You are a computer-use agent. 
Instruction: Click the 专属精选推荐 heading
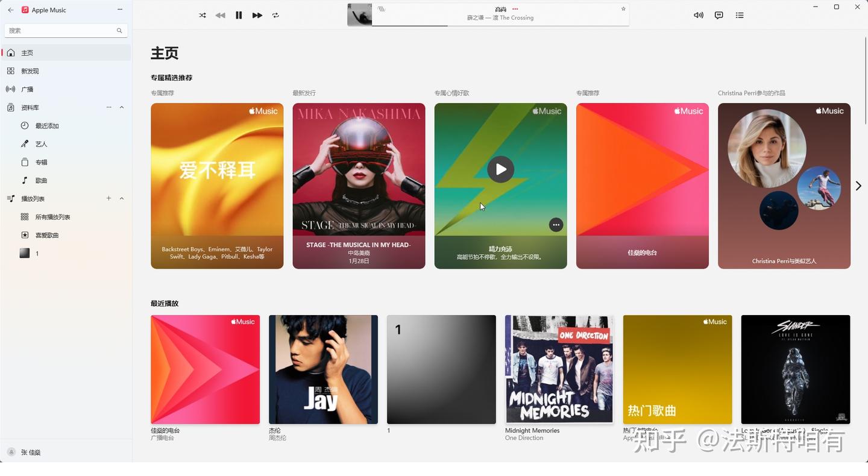click(172, 78)
